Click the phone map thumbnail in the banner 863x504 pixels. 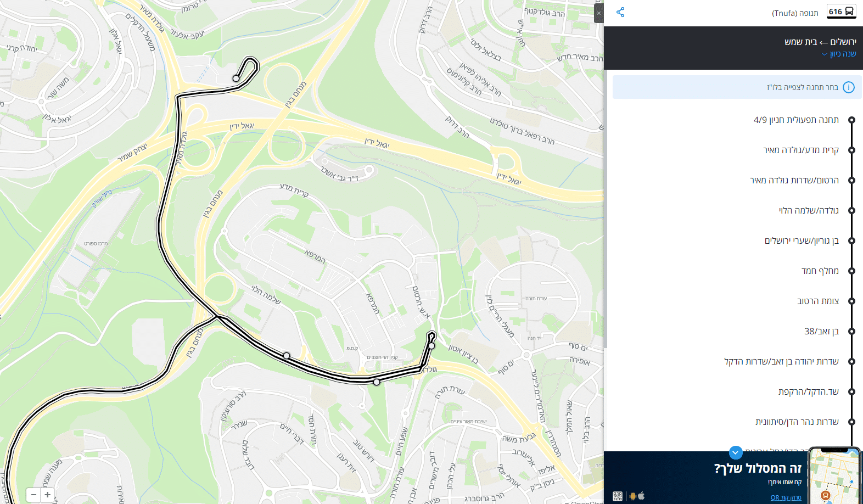tap(834, 476)
